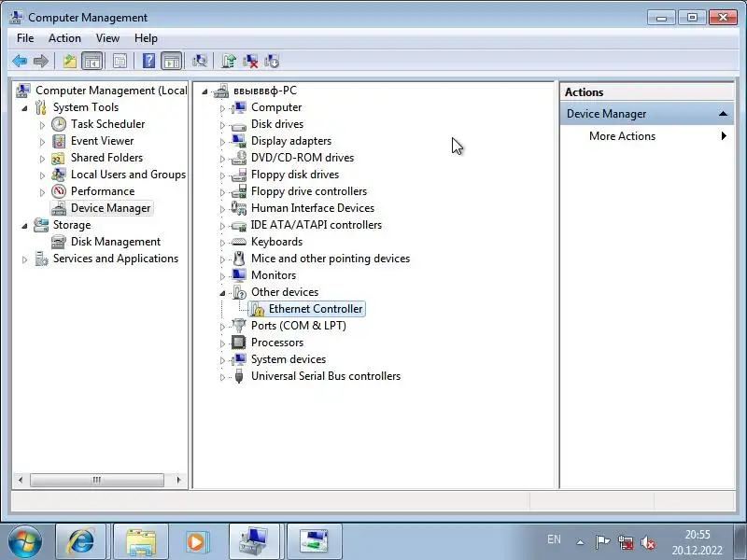Select Ports (COM & LPT) icon
Screen dimensions: 747x560
(x=239, y=326)
